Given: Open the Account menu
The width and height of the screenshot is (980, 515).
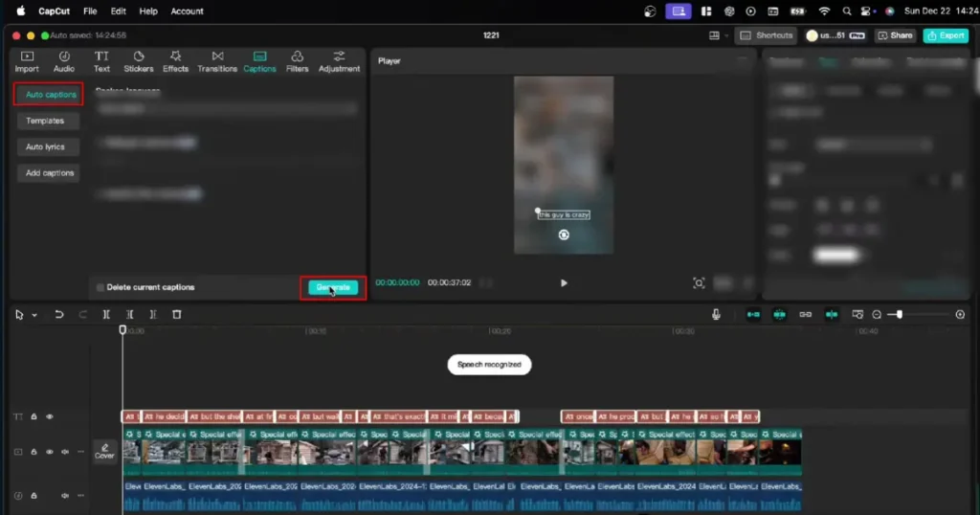Looking at the screenshot, I should tap(187, 11).
